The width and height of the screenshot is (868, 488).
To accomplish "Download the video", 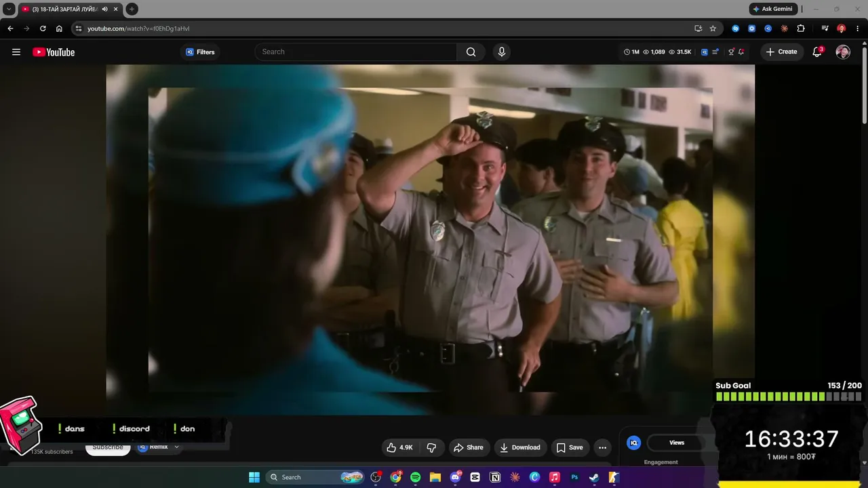I will point(520,447).
